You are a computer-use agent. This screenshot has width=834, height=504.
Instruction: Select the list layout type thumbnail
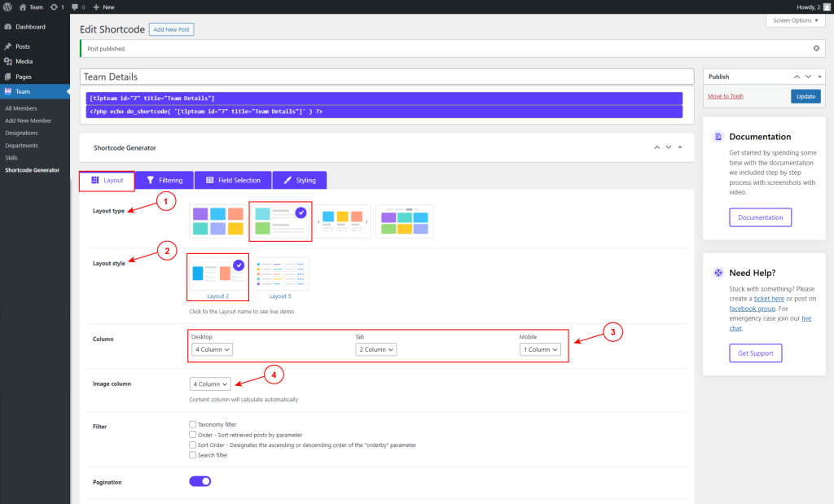pyautogui.click(x=280, y=221)
